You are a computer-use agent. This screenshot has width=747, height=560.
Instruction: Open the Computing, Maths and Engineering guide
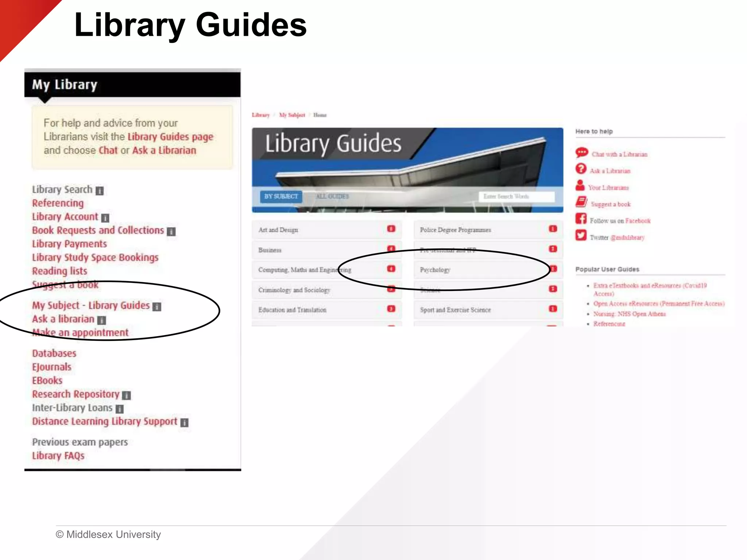pyautogui.click(x=327, y=270)
